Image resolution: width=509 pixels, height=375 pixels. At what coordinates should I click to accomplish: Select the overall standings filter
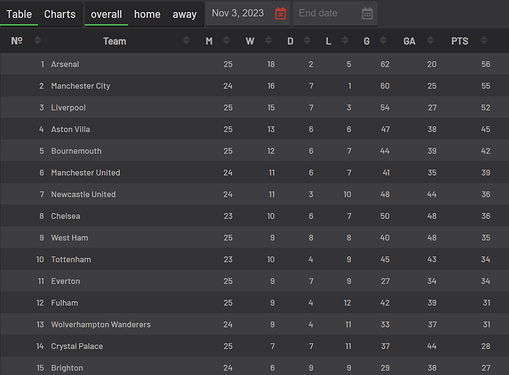click(x=106, y=14)
